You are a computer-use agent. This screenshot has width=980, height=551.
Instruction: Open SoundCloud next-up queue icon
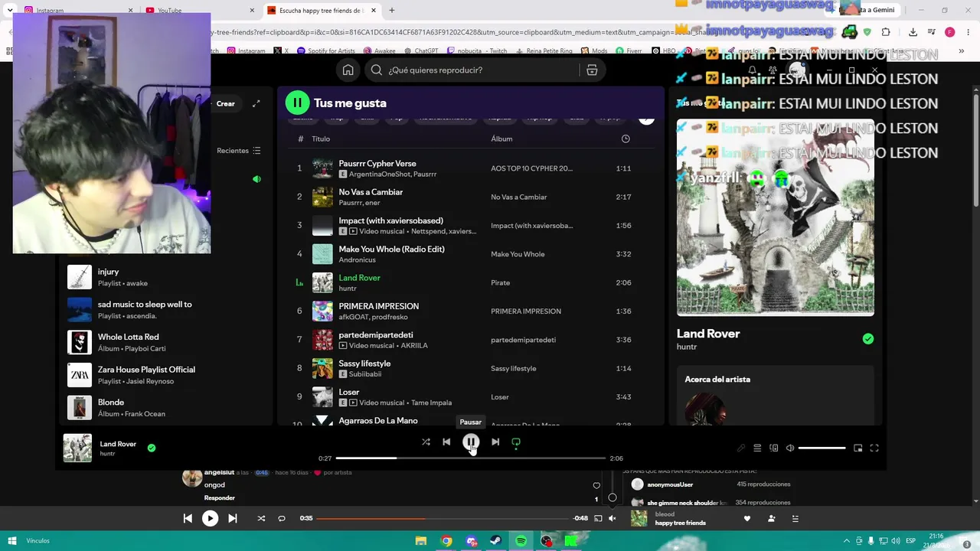coord(795,518)
